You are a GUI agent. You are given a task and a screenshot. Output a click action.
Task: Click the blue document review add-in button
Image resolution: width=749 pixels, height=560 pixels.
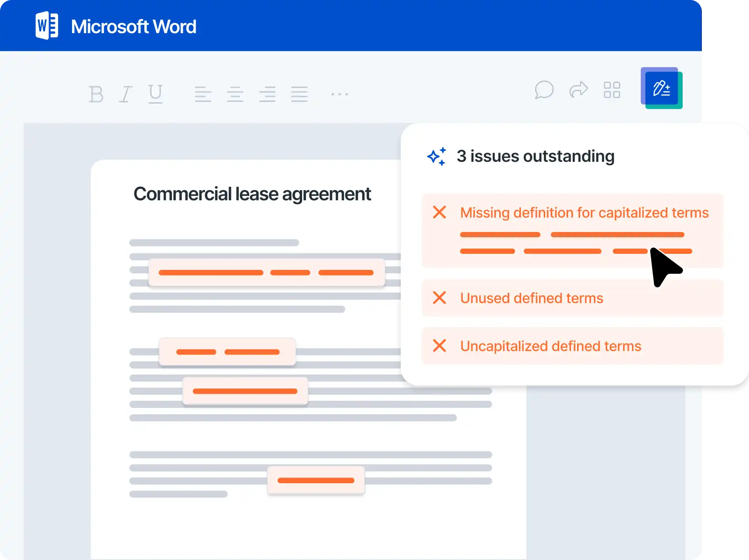[x=661, y=89]
